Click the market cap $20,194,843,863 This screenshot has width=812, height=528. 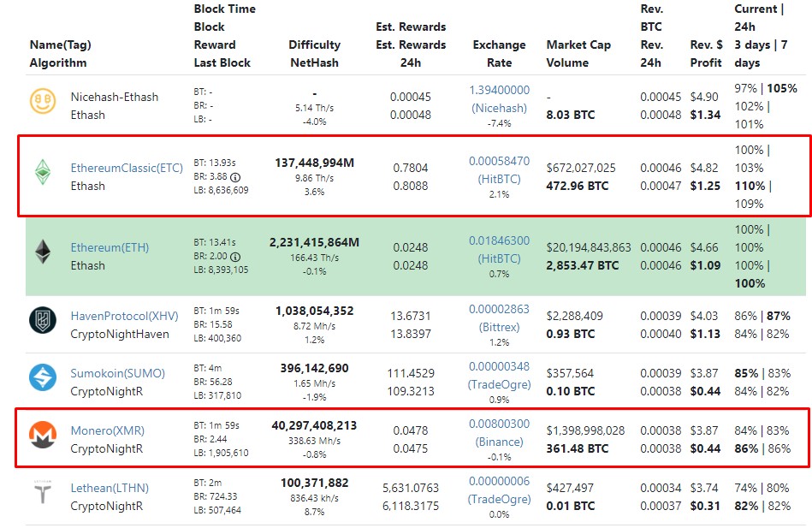tap(589, 247)
